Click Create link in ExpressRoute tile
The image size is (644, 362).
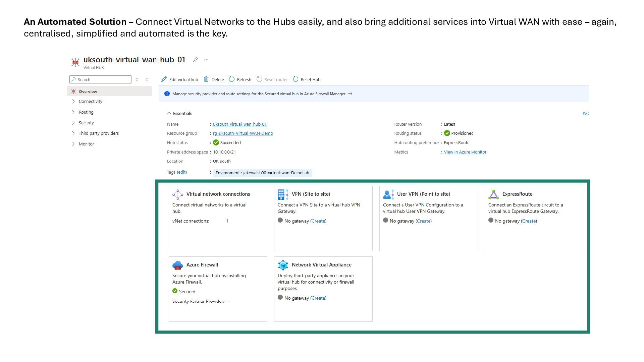tap(529, 221)
